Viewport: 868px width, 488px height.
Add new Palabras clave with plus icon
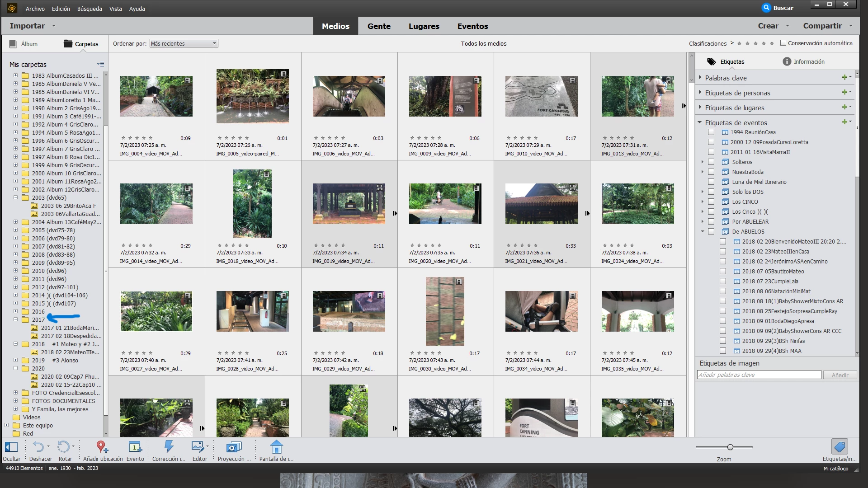coord(844,78)
